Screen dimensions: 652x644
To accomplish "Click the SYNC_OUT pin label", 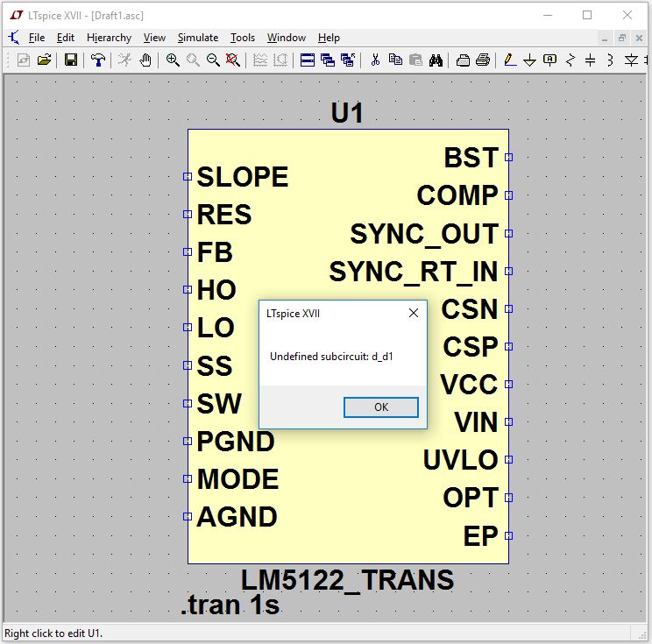I will pyautogui.click(x=424, y=235).
